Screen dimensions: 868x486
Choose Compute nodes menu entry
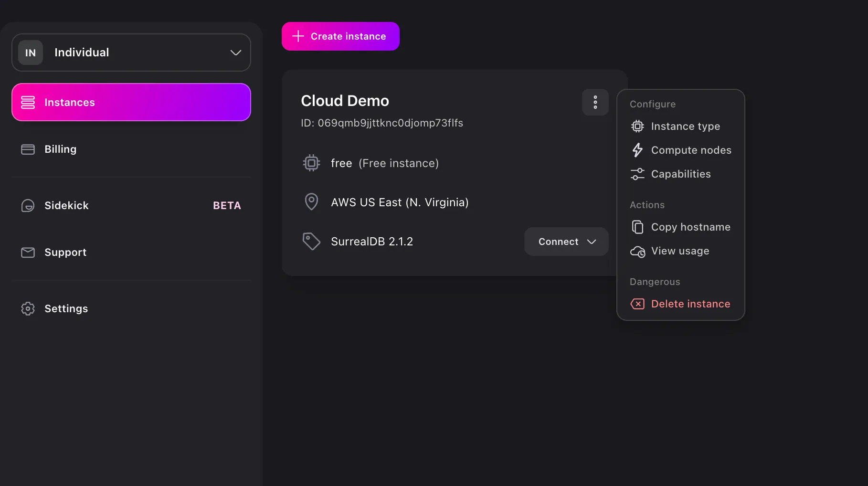coord(680,150)
